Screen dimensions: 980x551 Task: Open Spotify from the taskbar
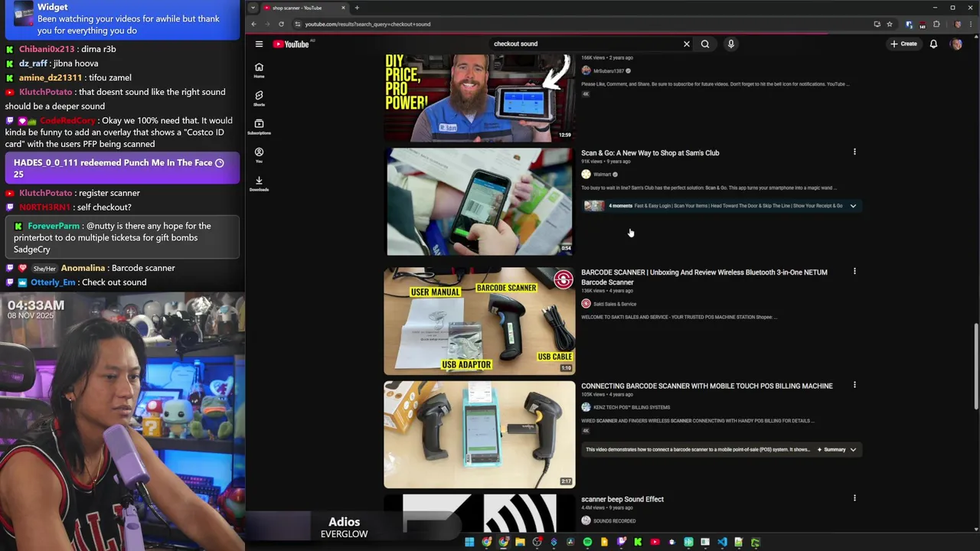click(x=587, y=542)
